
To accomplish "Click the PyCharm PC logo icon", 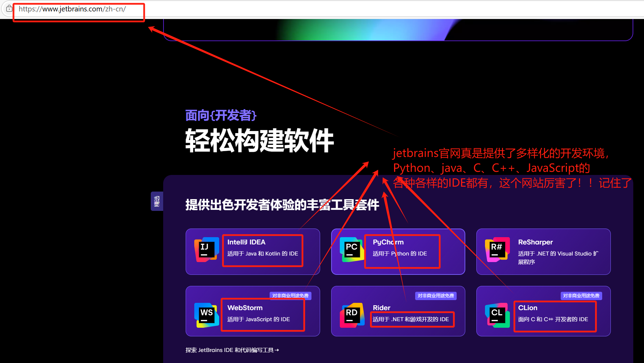I will [352, 249].
